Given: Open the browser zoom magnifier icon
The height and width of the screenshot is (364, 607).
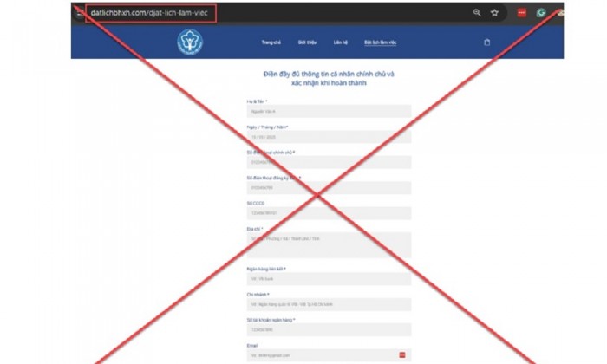Looking at the screenshot, I should click(x=477, y=13).
